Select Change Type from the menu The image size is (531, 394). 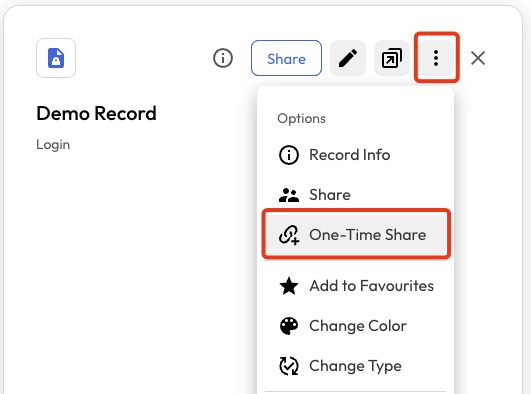(356, 366)
